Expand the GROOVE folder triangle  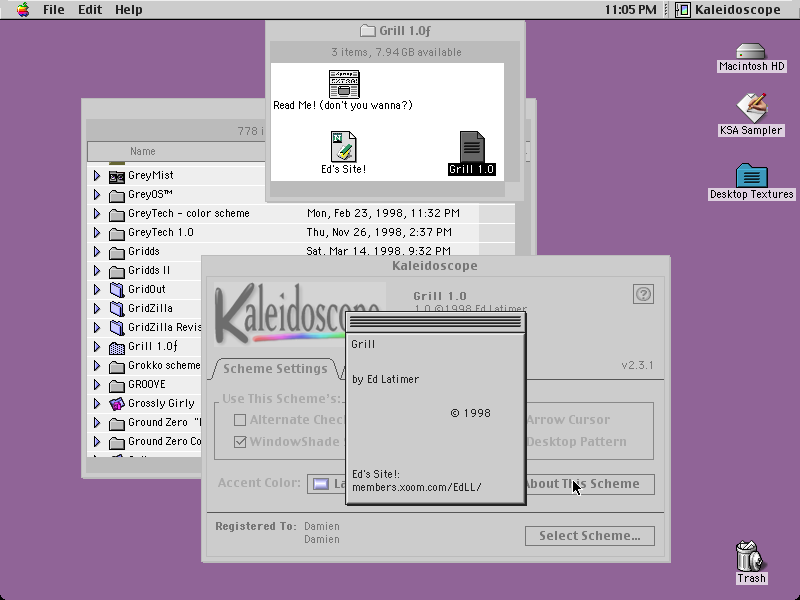pyautogui.click(x=97, y=385)
